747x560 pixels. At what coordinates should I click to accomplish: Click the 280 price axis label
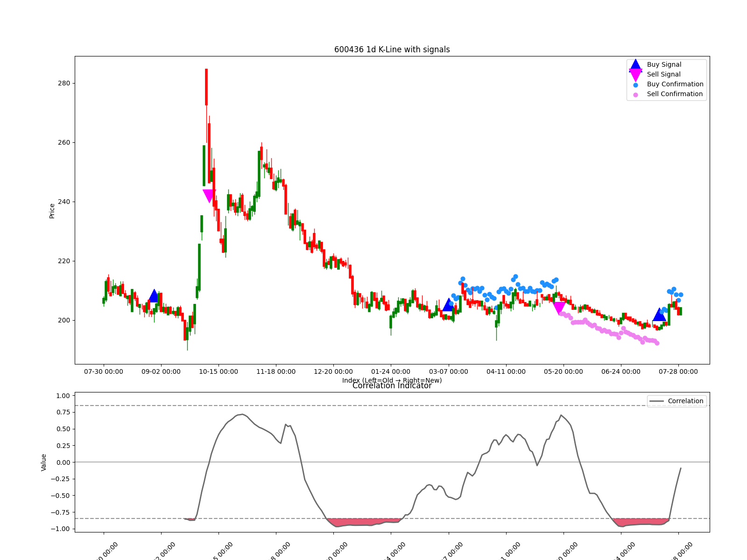64,83
